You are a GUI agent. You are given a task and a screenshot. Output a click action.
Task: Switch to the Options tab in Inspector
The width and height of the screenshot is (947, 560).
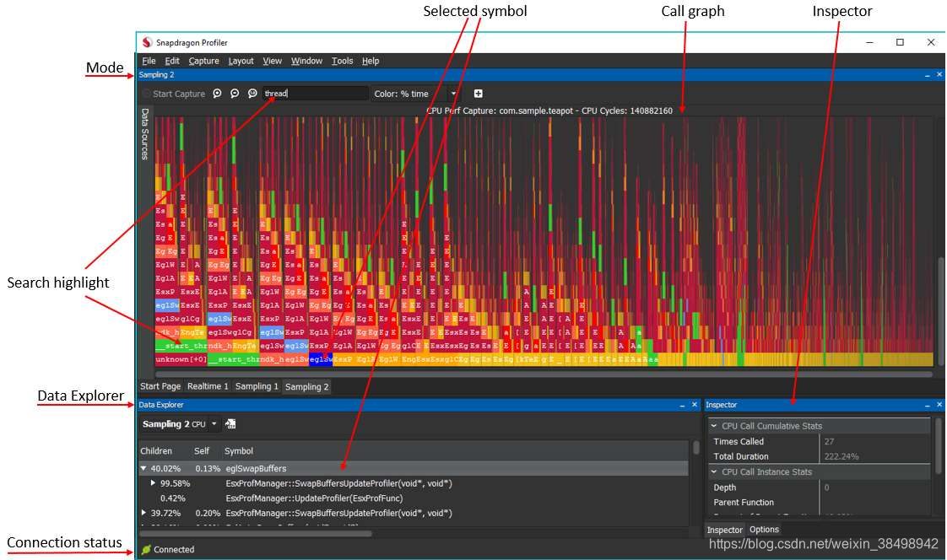tap(764, 530)
